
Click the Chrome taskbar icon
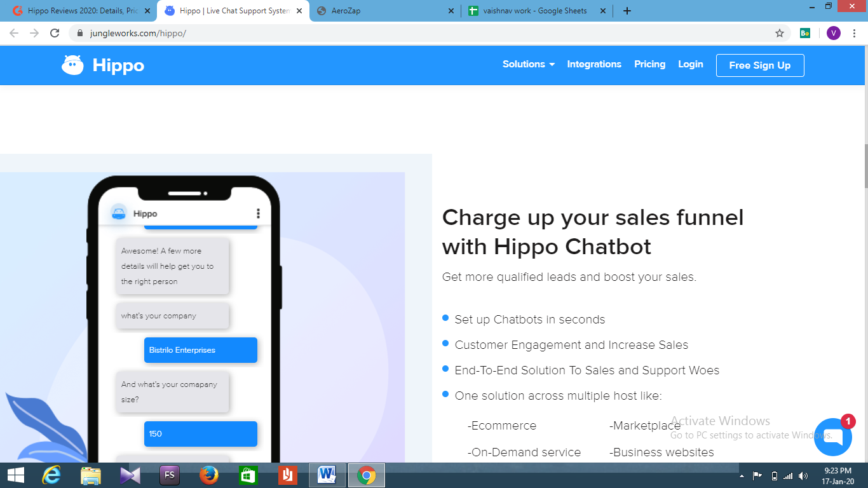click(x=366, y=475)
